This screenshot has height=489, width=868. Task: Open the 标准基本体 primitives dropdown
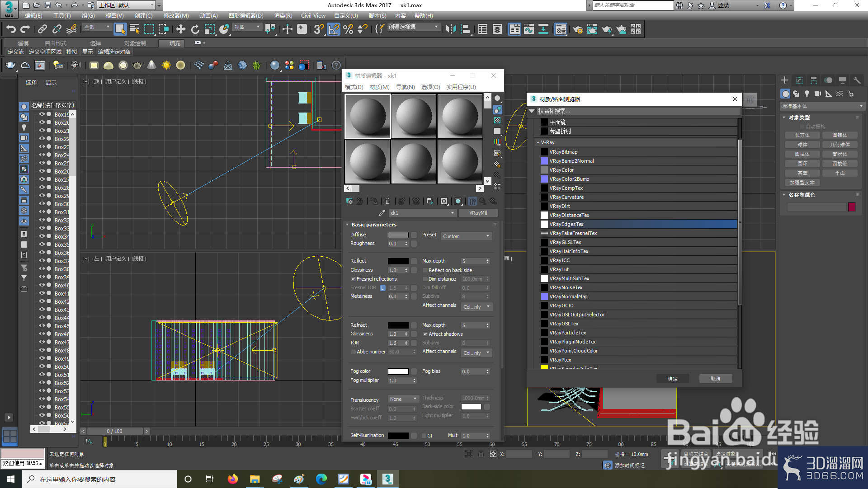point(822,106)
